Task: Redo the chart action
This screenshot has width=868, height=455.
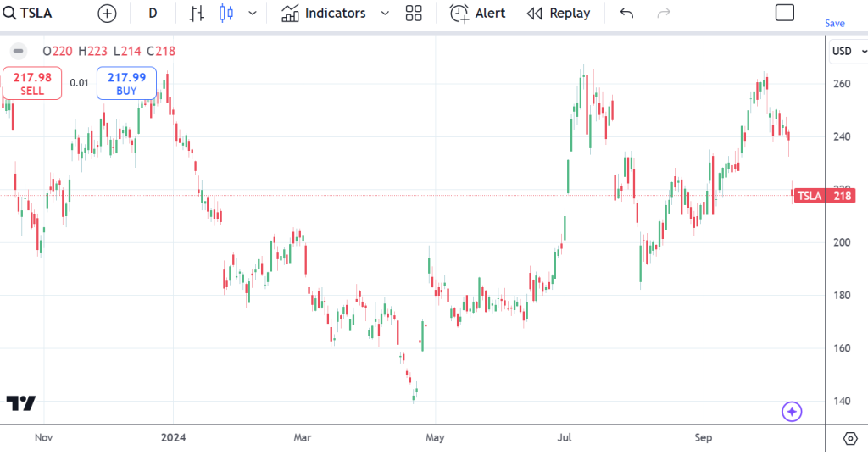Action: point(664,13)
